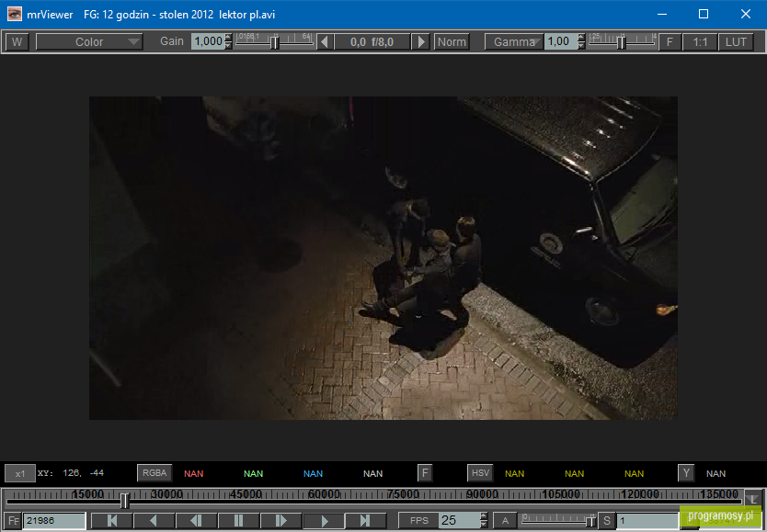The width and height of the screenshot is (767, 532).
Task: Play the video forward
Action: click(x=324, y=521)
